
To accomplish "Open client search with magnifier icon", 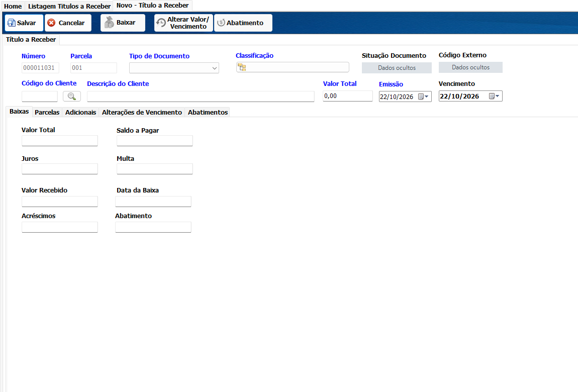I will (72, 96).
